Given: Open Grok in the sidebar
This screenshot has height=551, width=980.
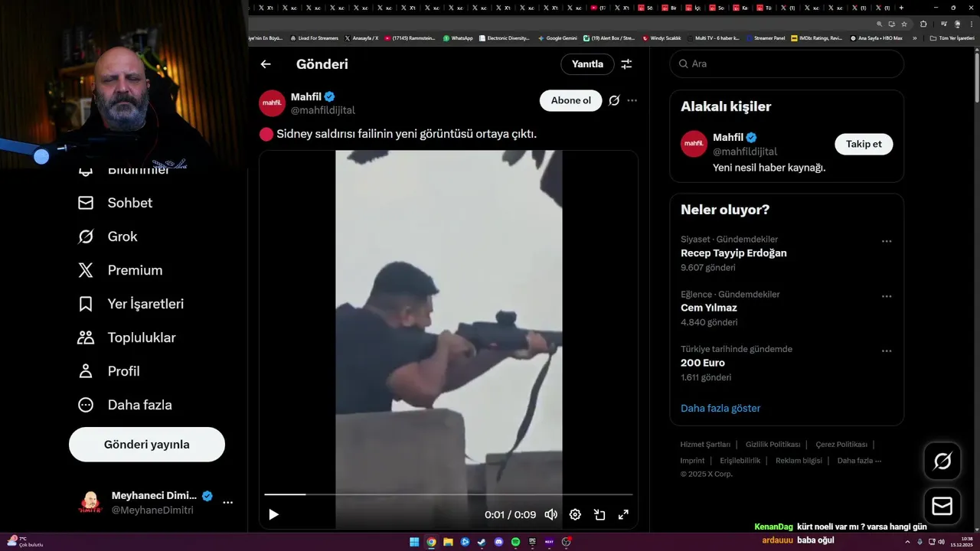Looking at the screenshot, I should (x=107, y=236).
